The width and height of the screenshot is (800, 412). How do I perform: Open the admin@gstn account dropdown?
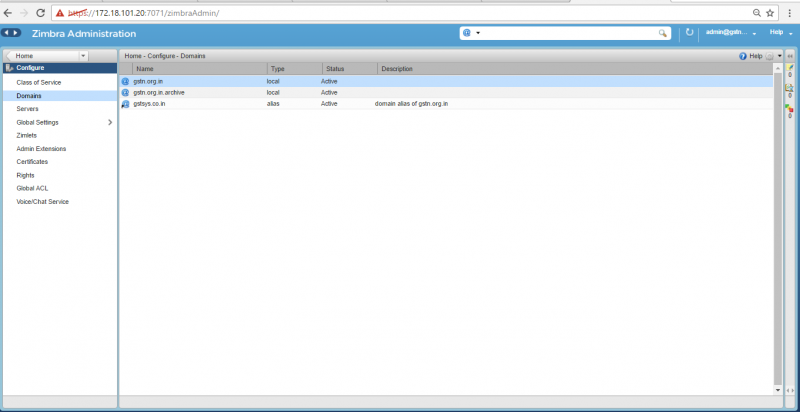coord(731,33)
